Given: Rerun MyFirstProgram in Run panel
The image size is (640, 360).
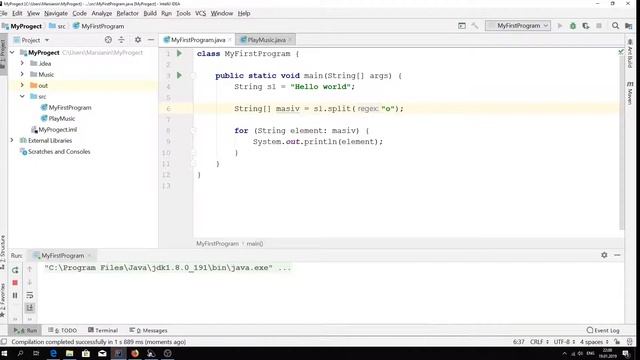Looking at the screenshot, I should tap(15, 270).
